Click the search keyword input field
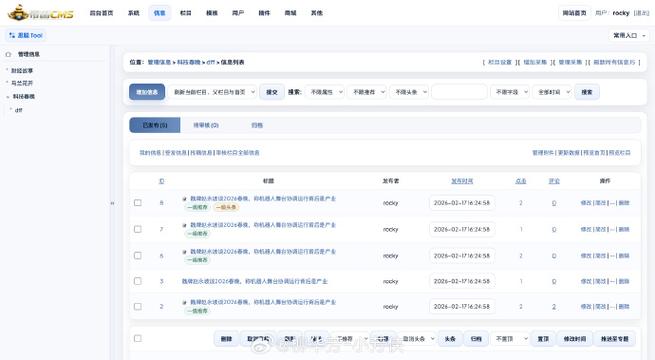 click(x=459, y=92)
